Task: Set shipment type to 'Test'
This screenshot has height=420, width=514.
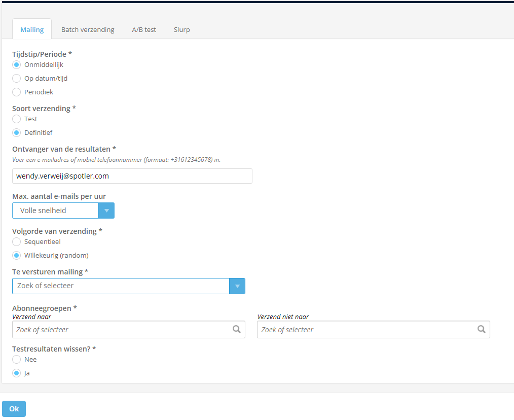Action: click(x=17, y=119)
